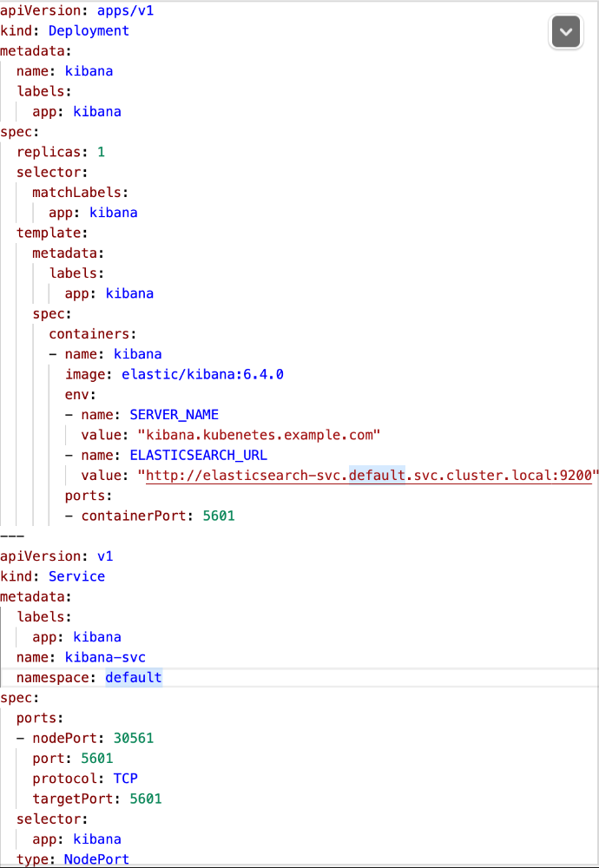Click the 'replicas: 1' line
This screenshot has width=599, height=868.
coord(61,152)
